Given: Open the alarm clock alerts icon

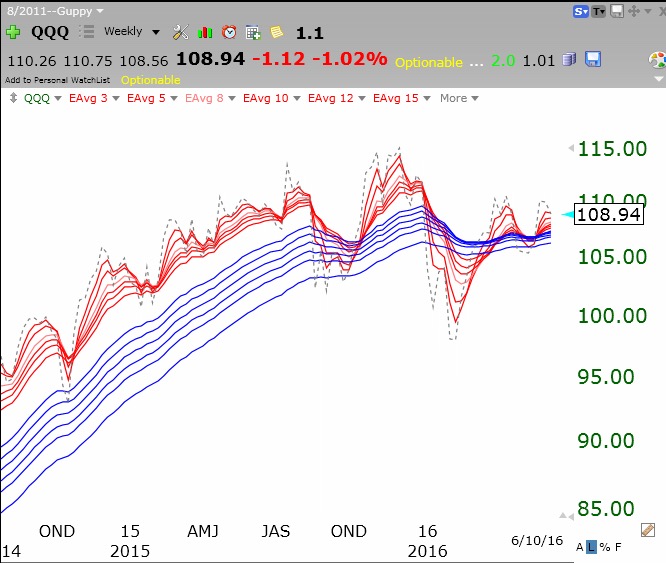Looking at the screenshot, I should coord(229,32).
